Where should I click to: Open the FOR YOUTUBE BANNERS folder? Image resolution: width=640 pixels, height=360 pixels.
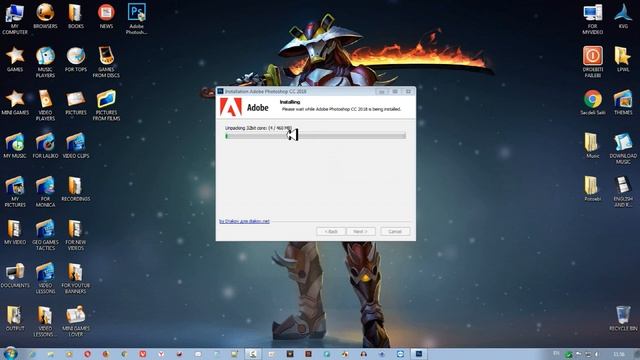pyautogui.click(x=76, y=278)
